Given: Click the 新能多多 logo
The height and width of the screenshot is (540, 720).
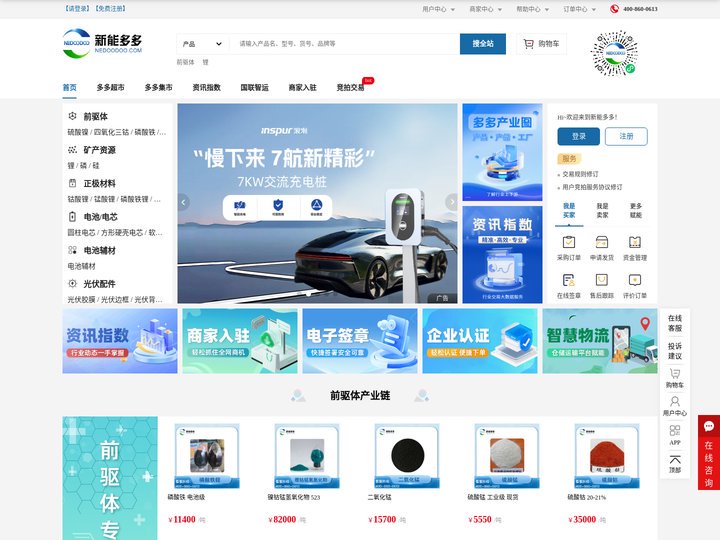Looking at the screenshot, I should point(102,44).
